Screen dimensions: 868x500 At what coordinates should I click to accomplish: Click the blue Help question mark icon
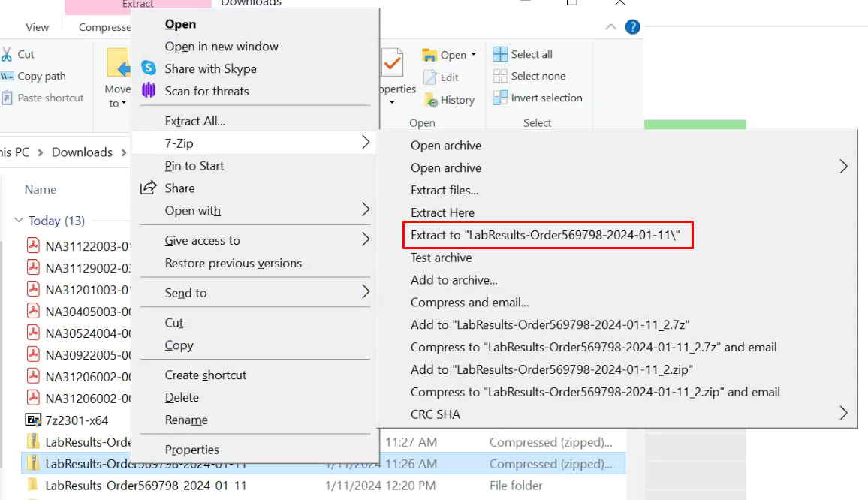(633, 27)
